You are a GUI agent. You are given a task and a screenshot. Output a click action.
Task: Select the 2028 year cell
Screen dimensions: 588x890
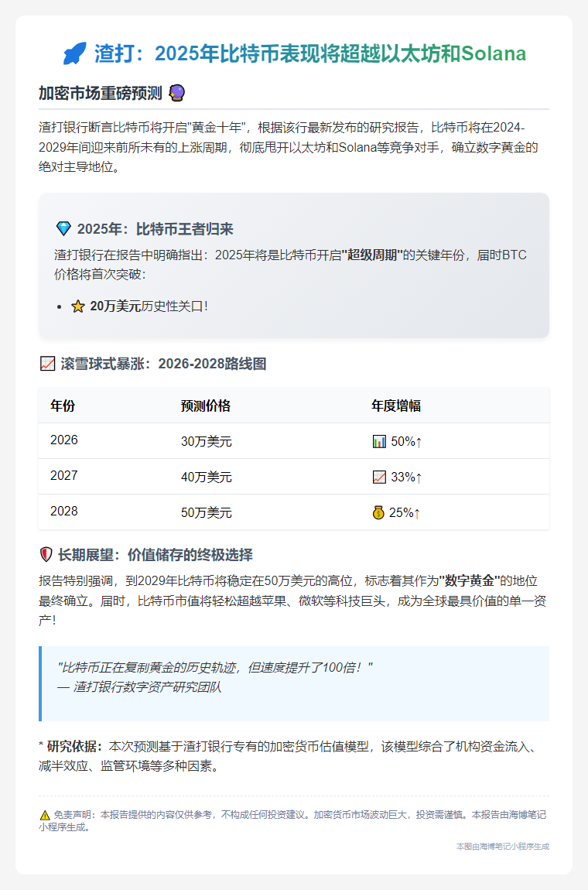(64, 512)
